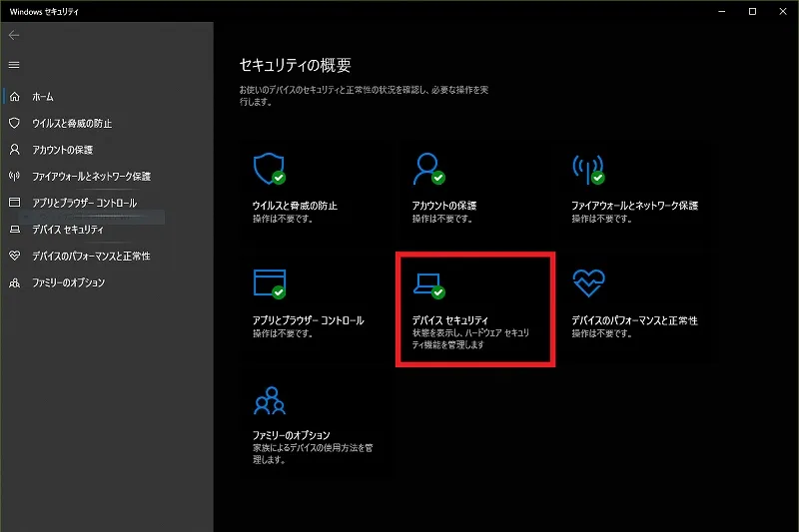Click the family icon in sidebar

[15, 282]
